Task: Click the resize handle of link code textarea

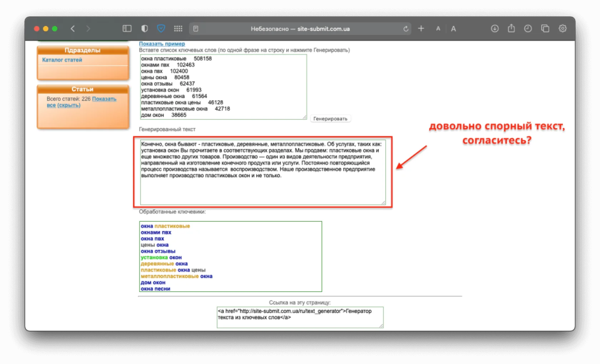Action: coord(381,325)
